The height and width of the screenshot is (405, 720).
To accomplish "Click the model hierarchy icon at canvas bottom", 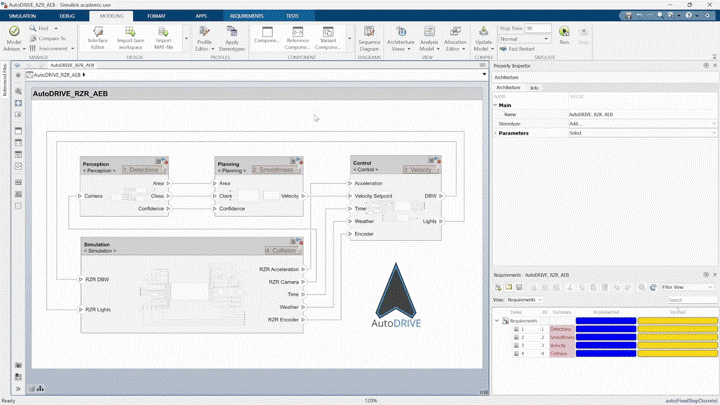I will point(40,389).
